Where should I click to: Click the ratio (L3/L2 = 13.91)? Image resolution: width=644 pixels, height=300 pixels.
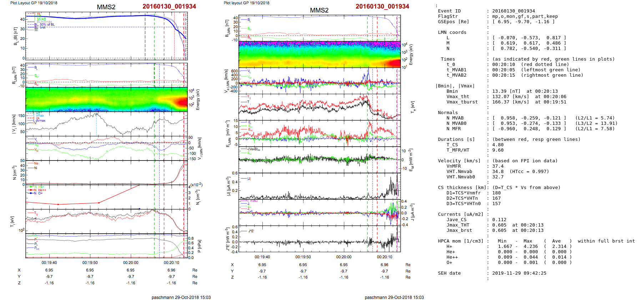click(596, 123)
